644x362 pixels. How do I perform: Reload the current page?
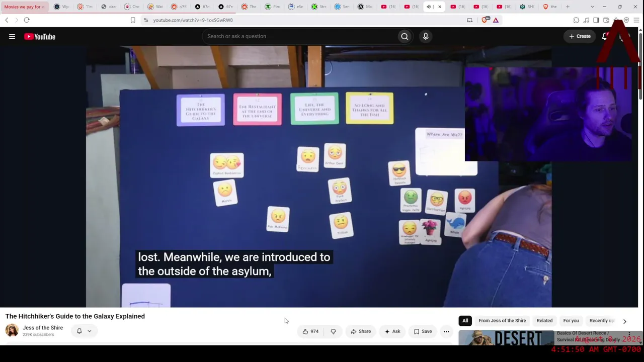click(x=27, y=20)
